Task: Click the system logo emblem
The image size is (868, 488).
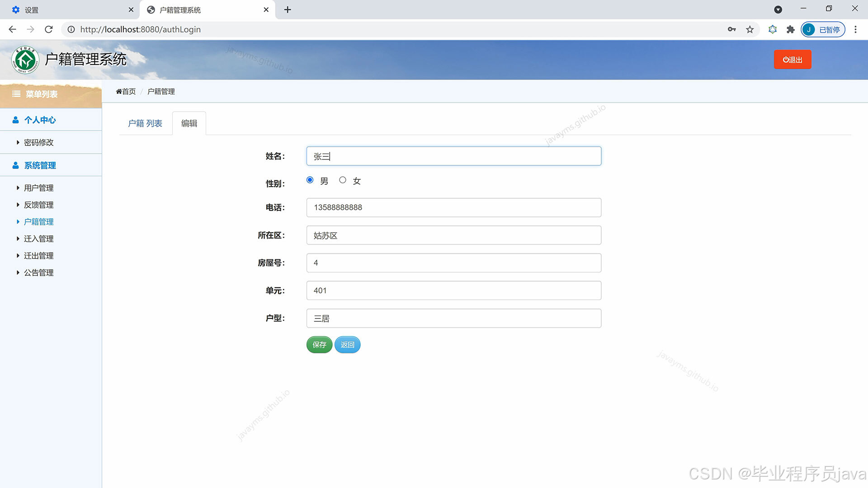Action: click(25, 60)
